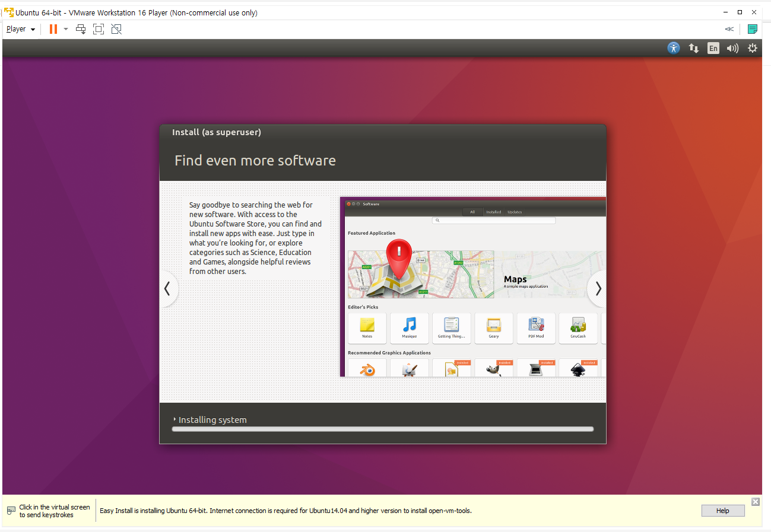Select the Updates tab in Software
Image resolution: width=771 pixels, height=532 pixels.
515,212
